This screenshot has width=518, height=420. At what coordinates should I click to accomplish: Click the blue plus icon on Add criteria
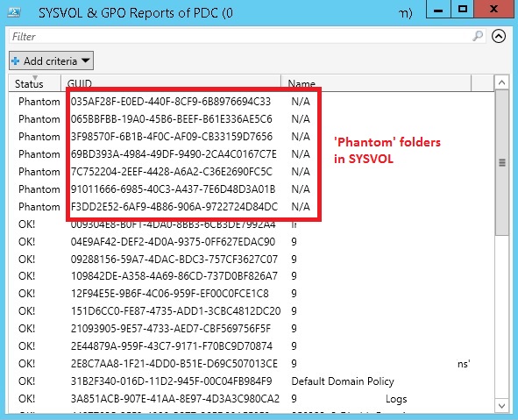tap(15, 61)
